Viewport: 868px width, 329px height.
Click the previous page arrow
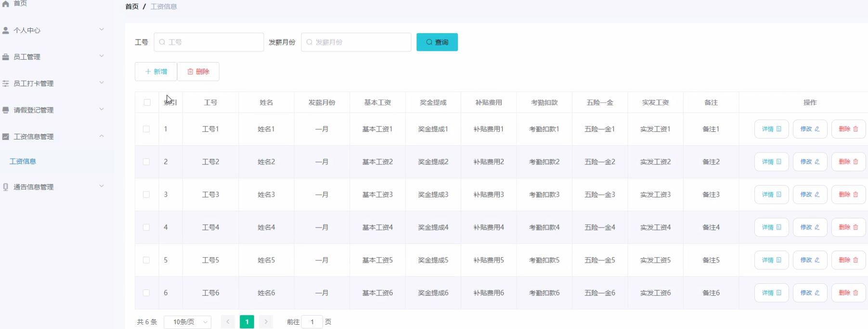(x=228, y=322)
